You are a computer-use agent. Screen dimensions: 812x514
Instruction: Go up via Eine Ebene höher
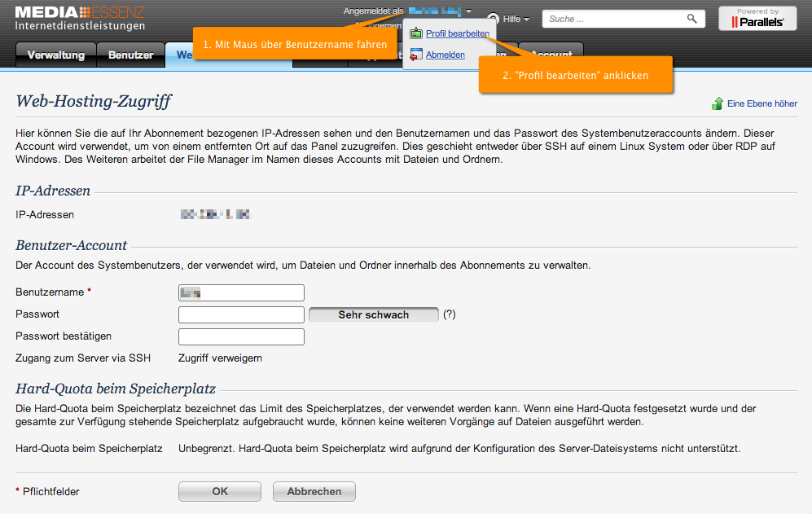pos(762,103)
